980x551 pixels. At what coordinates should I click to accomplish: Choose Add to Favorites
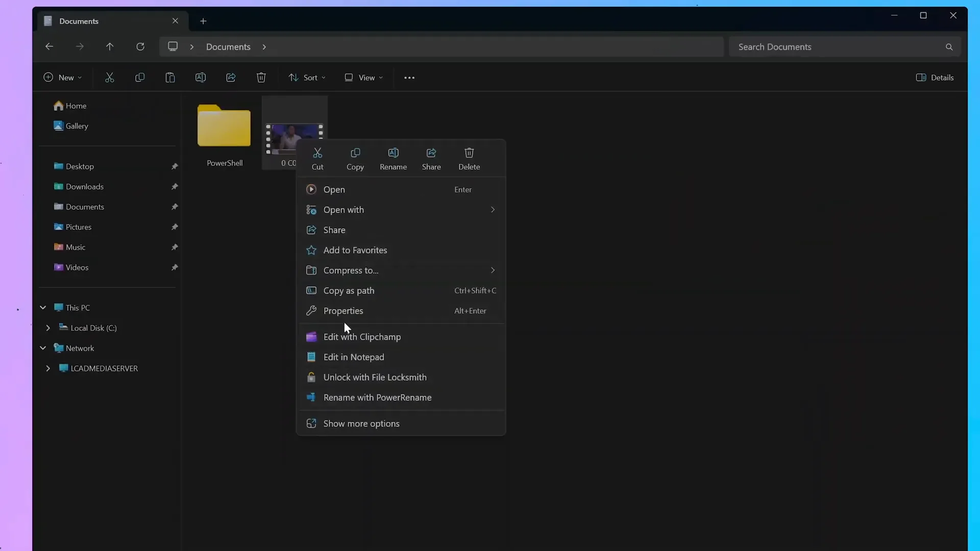[x=401, y=250]
